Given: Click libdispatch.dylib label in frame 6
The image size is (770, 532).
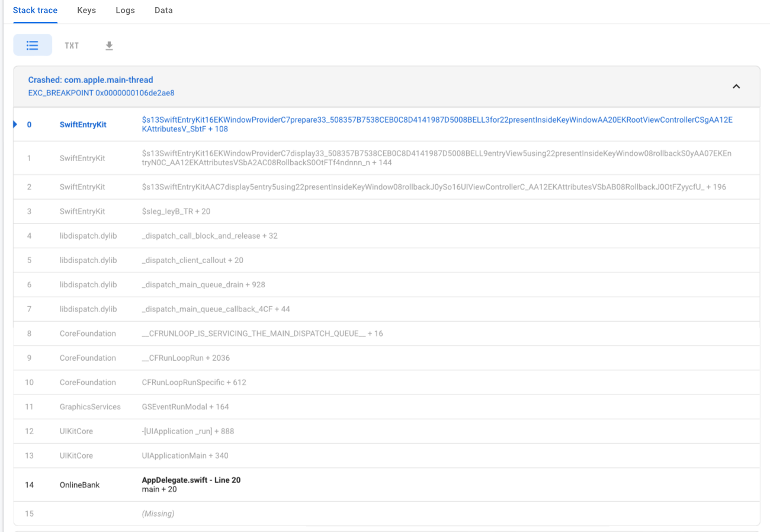Looking at the screenshot, I should click(88, 284).
